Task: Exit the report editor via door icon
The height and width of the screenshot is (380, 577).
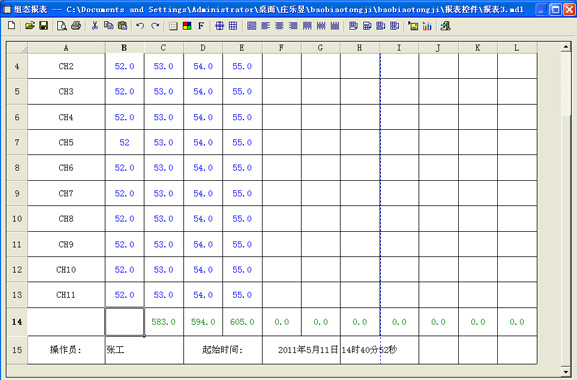Action: (445, 25)
